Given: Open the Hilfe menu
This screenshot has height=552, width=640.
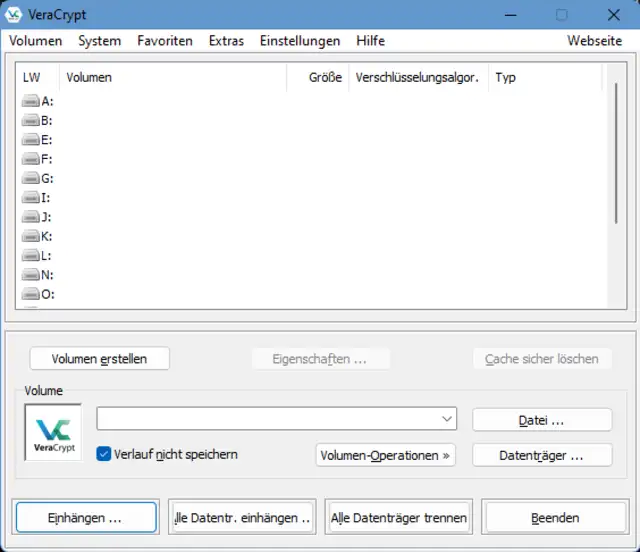Looking at the screenshot, I should pos(371,41).
